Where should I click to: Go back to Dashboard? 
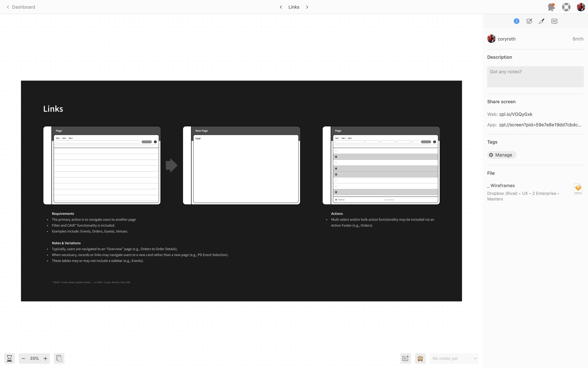21,7
